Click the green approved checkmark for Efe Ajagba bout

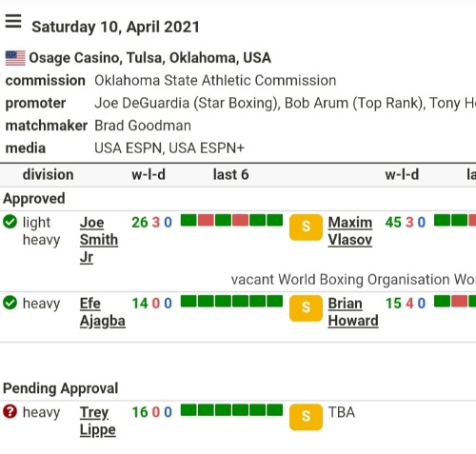tap(10, 303)
